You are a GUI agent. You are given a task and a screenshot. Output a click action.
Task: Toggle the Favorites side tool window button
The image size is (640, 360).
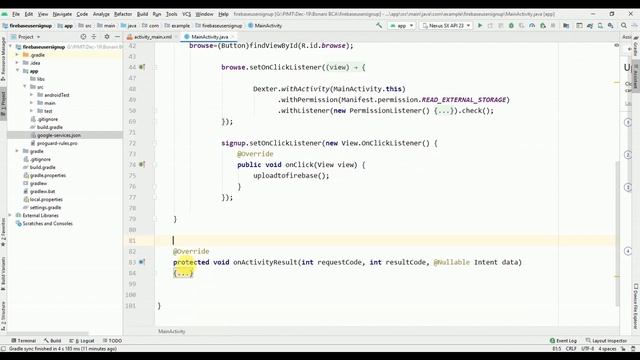pos(3,233)
